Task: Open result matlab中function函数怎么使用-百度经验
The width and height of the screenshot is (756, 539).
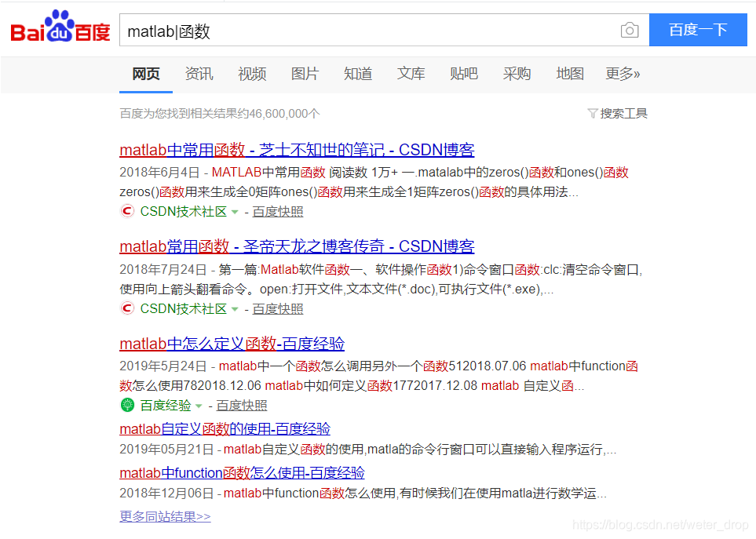Action: [x=242, y=473]
